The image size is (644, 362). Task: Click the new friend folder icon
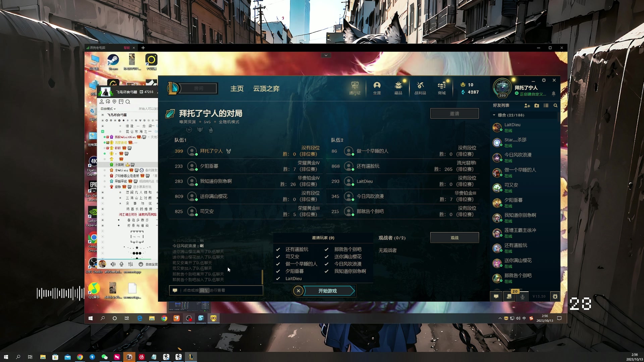pos(537,106)
